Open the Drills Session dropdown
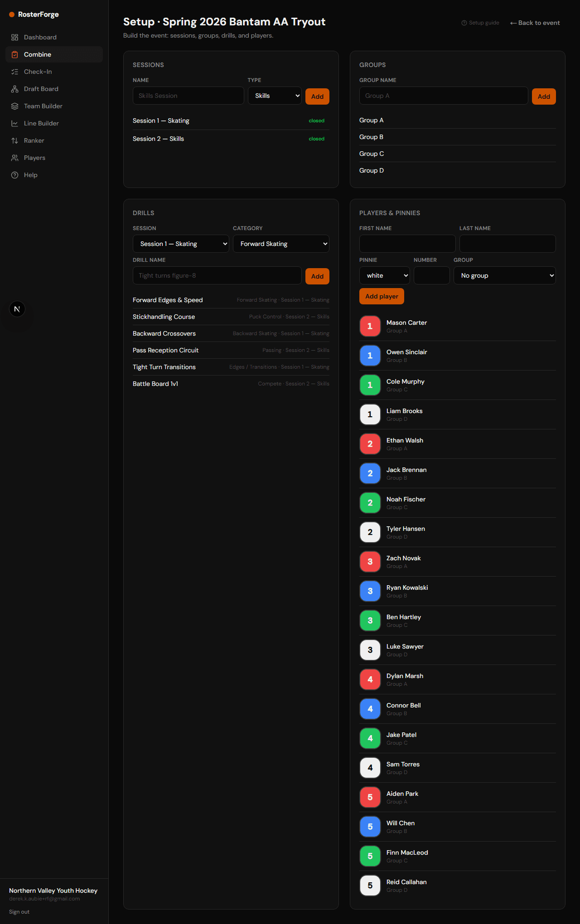The height and width of the screenshot is (924, 580). 181,244
